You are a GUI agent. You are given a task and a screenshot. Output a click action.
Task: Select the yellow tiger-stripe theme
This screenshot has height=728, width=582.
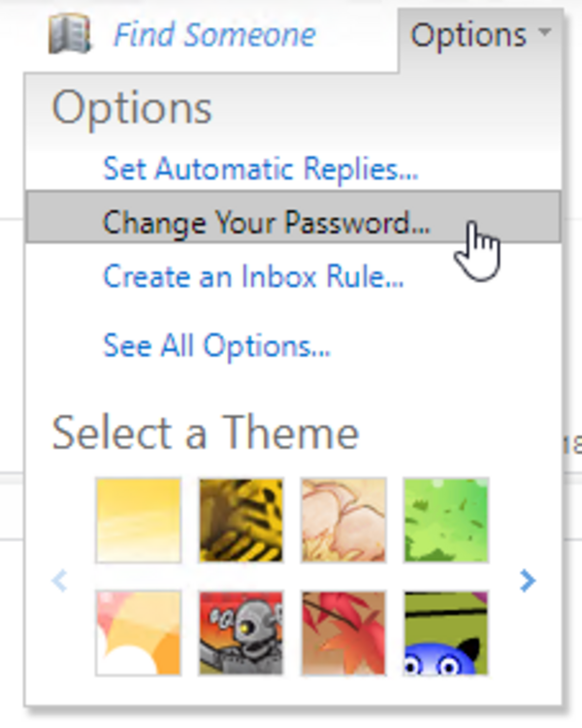(241, 520)
